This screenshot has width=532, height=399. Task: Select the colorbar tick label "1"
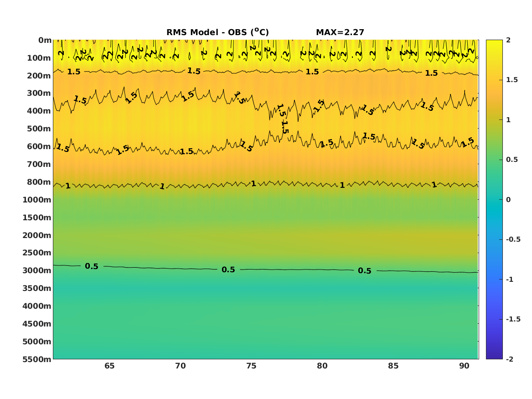(x=508, y=120)
